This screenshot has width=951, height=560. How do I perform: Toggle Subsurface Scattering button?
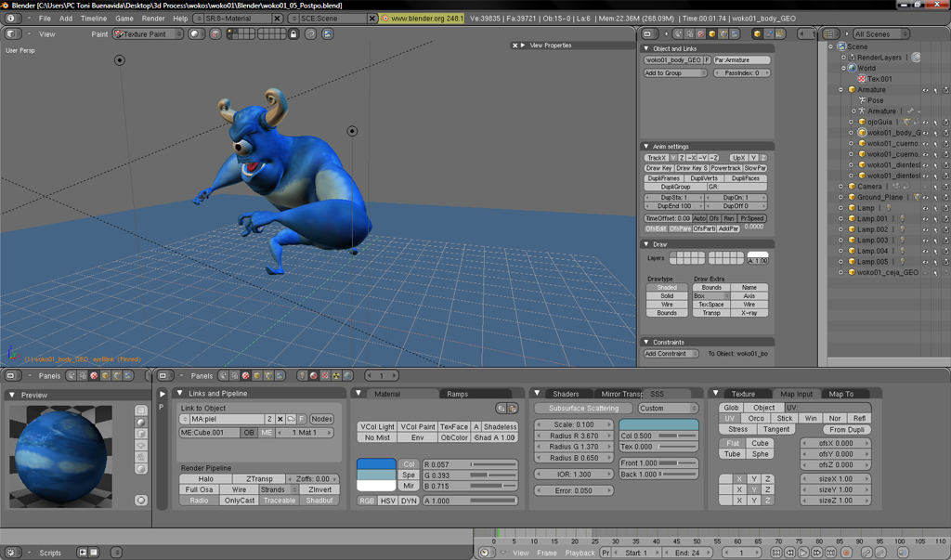coord(583,409)
